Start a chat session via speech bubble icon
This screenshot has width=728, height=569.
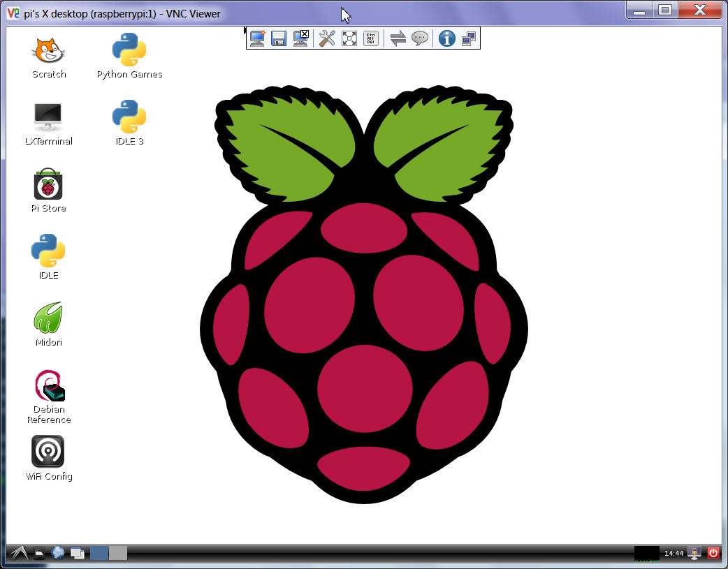(x=419, y=38)
